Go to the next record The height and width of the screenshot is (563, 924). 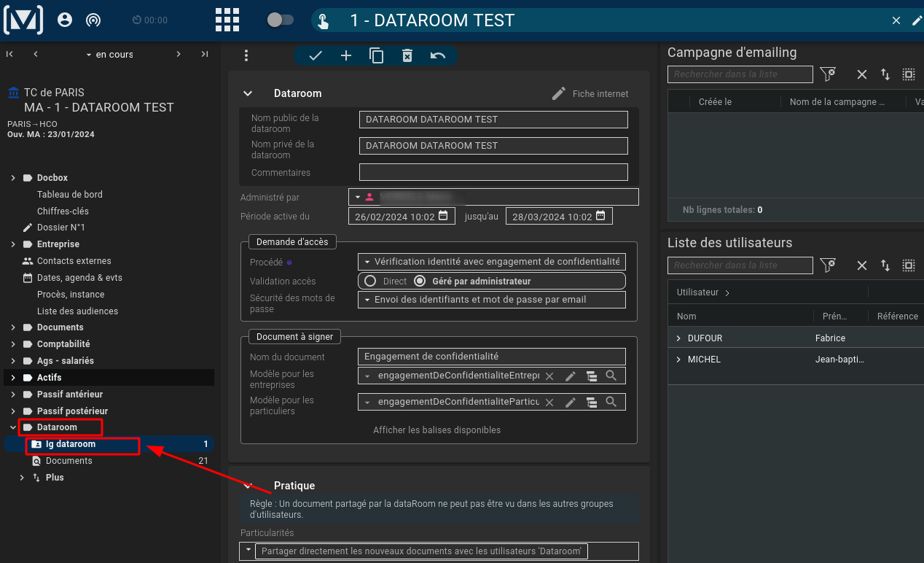[179, 54]
